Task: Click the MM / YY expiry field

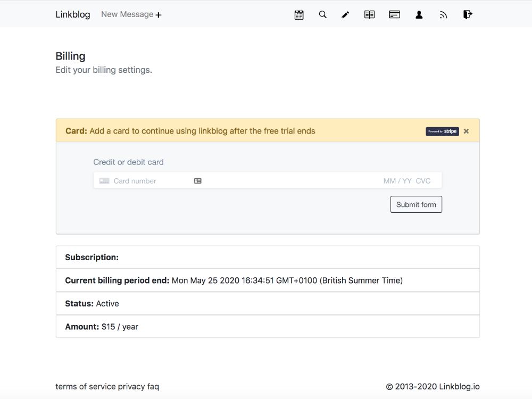Action: tap(397, 181)
